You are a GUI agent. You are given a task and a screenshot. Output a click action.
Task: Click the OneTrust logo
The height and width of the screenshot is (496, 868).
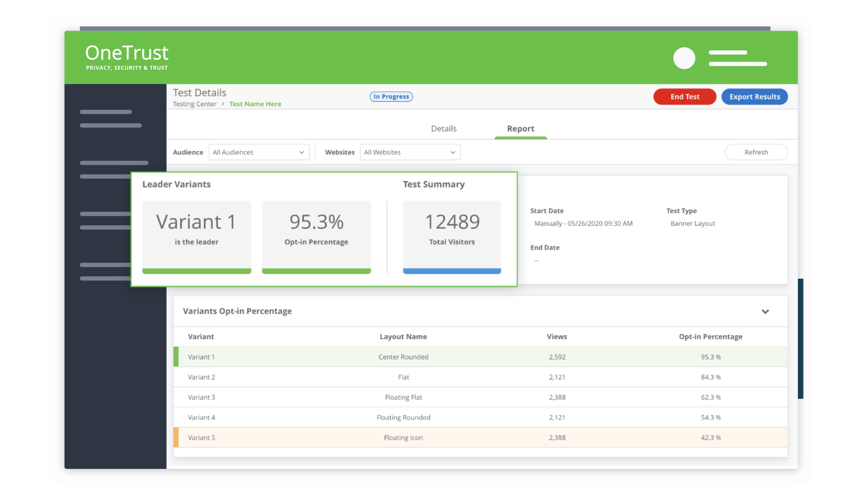click(x=127, y=57)
